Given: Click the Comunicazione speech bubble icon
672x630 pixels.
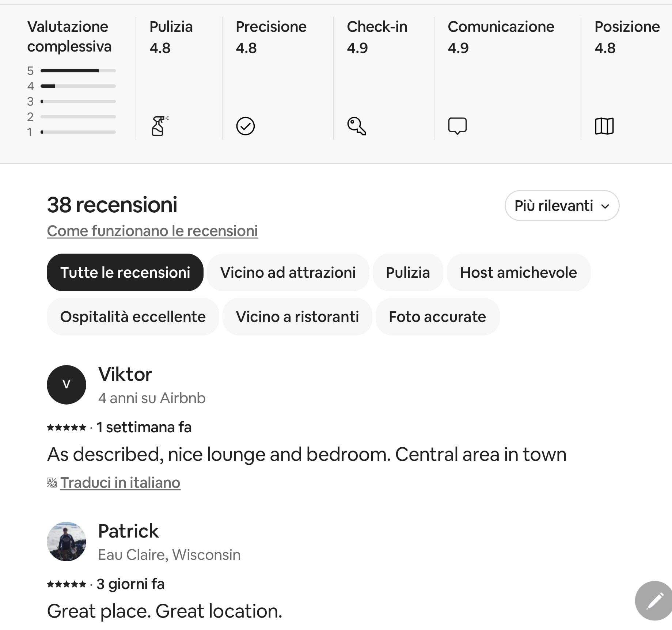Looking at the screenshot, I should pos(457,126).
